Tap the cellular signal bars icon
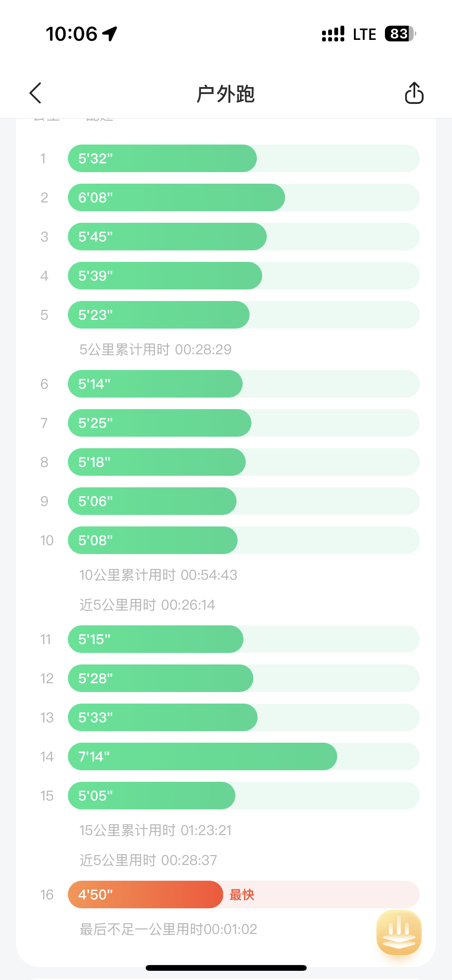This screenshot has width=452, height=980. pos(333,34)
